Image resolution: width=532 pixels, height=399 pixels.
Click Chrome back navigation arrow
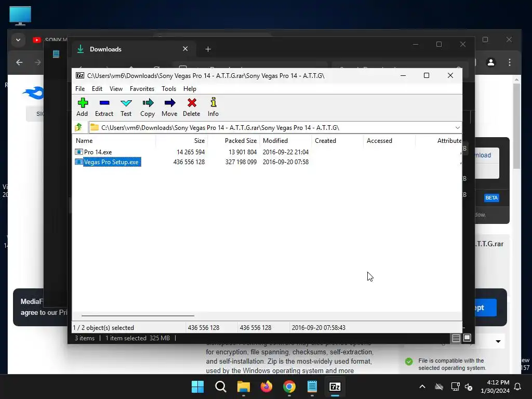(x=19, y=62)
